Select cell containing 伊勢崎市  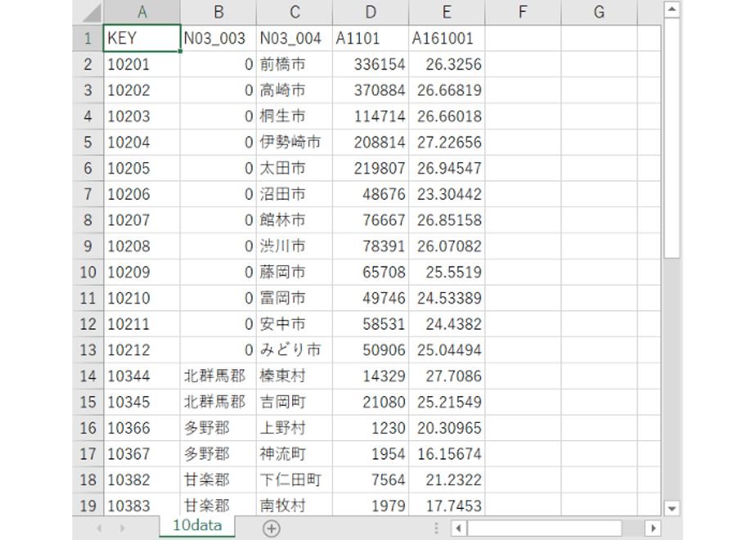(x=295, y=142)
